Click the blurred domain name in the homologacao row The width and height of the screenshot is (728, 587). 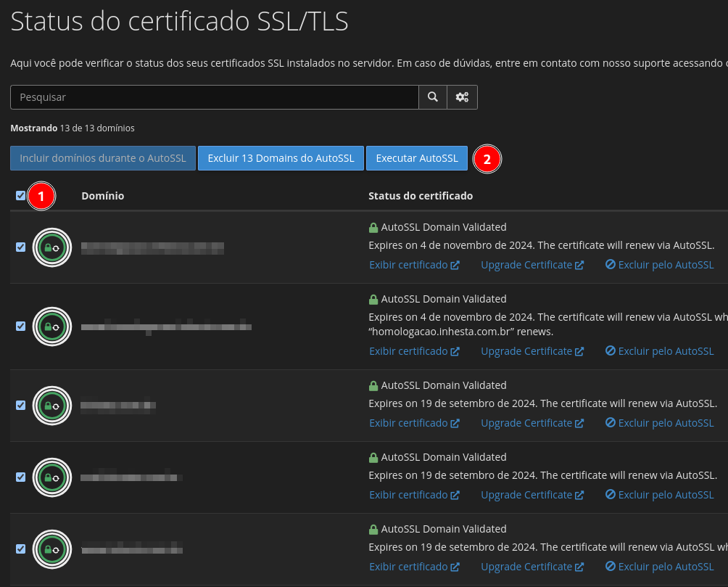[x=166, y=327]
